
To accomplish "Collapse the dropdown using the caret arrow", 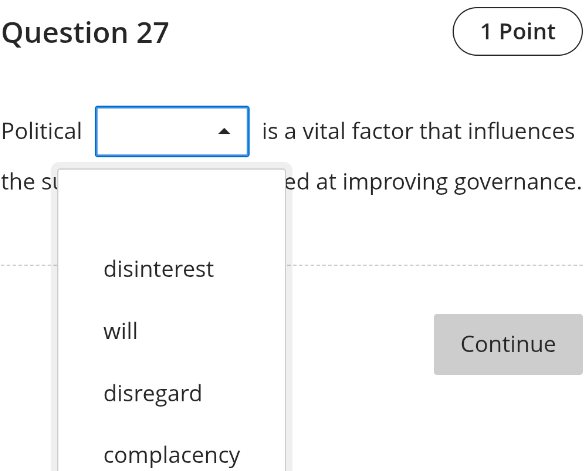I will (224, 131).
